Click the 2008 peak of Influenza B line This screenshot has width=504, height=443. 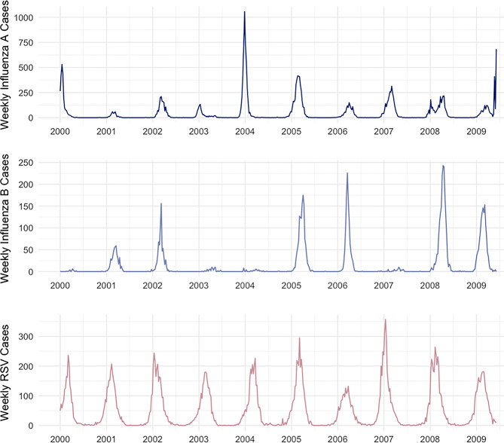pos(443,166)
